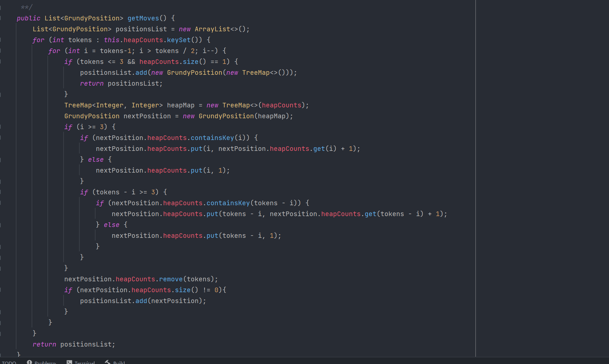Open the TODO tool window tab
The height and width of the screenshot is (364, 609).
click(9, 362)
